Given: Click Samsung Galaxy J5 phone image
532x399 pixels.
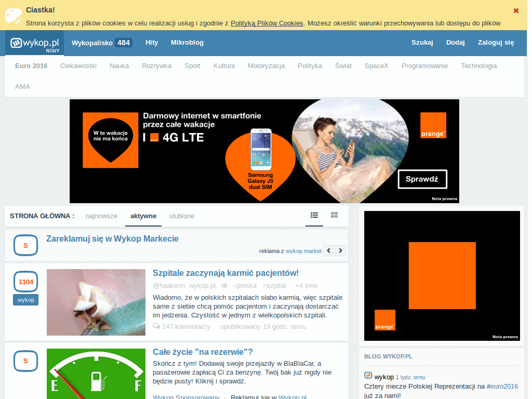Looking at the screenshot, I should (x=261, y=149).
